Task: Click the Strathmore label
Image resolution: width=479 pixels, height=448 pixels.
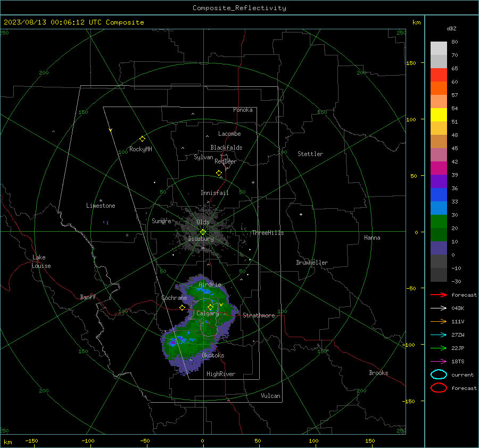Action: 259,315
